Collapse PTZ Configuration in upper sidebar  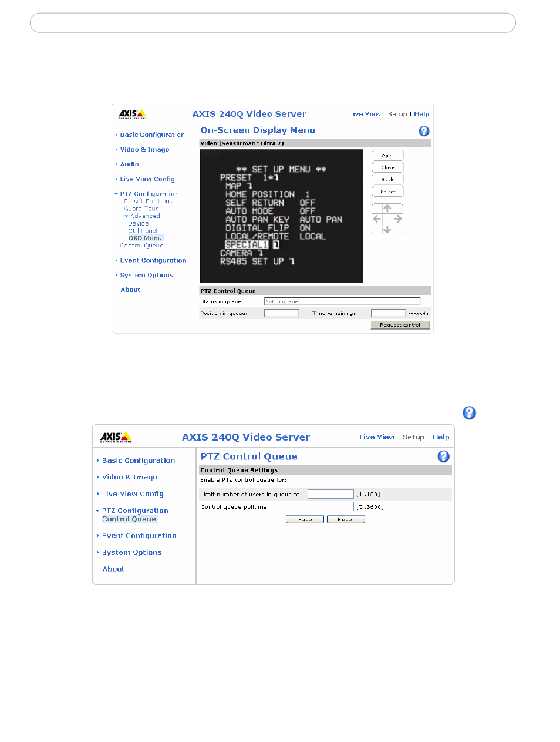[x=149, y=194]
